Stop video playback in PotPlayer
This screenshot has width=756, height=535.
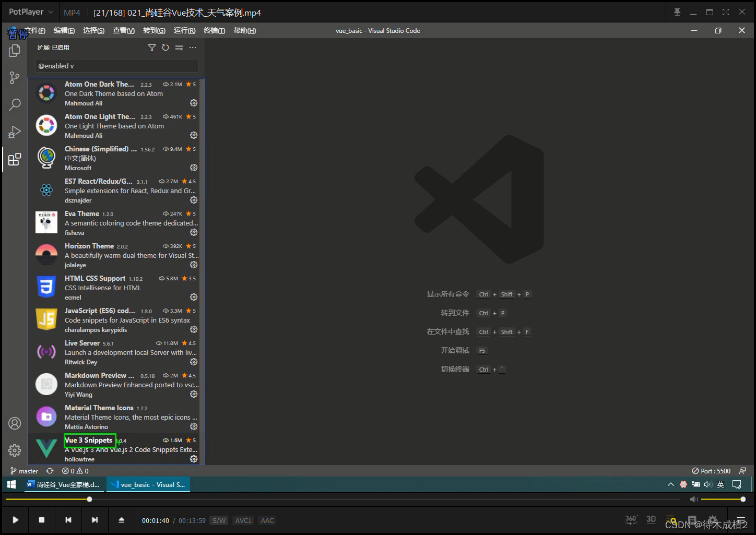pyautogui.click(x=42, y=520)
